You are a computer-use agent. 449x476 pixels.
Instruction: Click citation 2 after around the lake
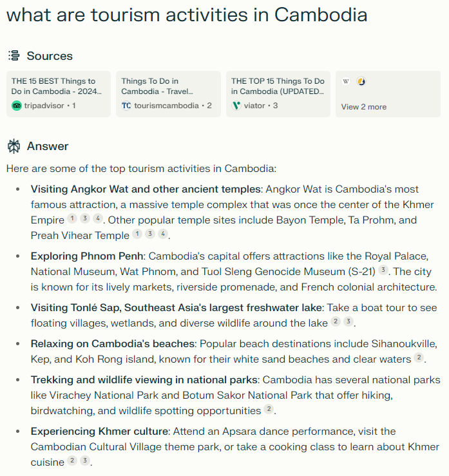click(x=336, y=322)
